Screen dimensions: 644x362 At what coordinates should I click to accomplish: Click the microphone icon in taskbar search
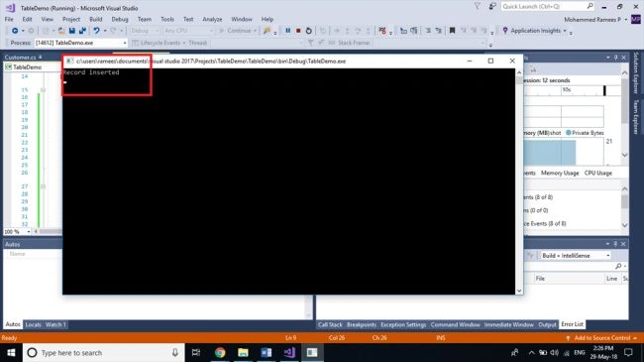175,352
